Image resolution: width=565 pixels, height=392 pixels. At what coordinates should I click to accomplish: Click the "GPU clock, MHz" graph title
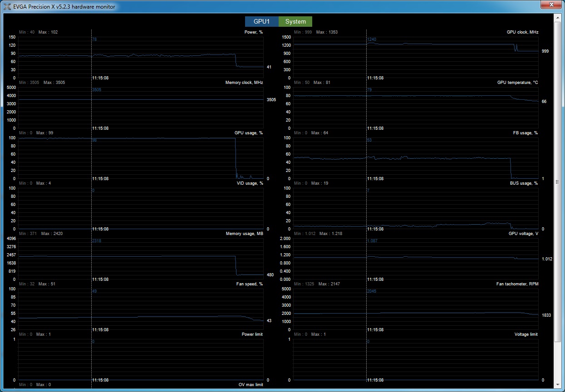[x=522, y=32]
